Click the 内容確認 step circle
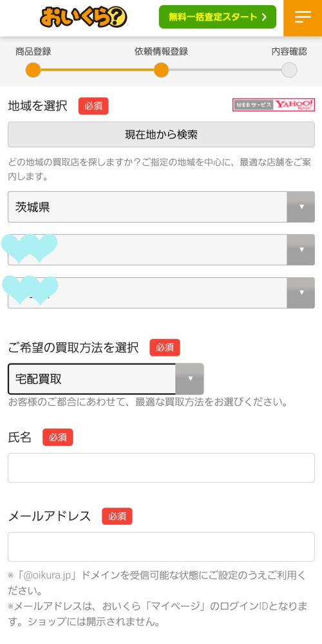This screenshot has height=644, width=322. tap(289, 70)
